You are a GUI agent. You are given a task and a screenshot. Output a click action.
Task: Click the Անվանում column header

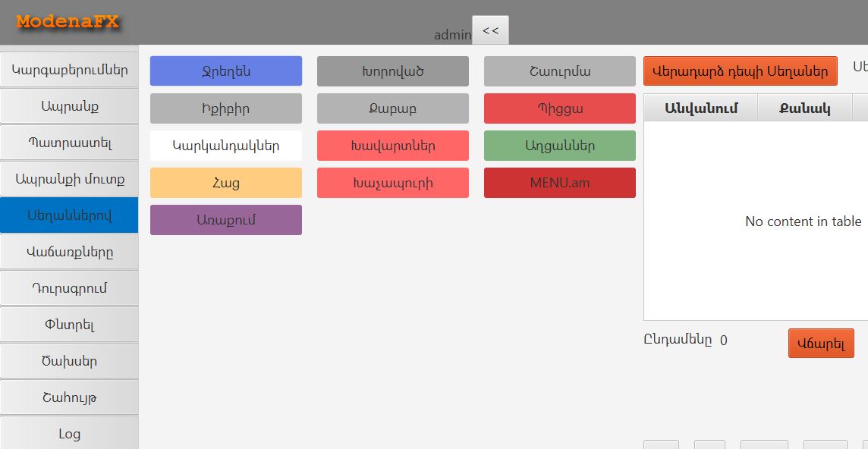(x=700, y=108)
